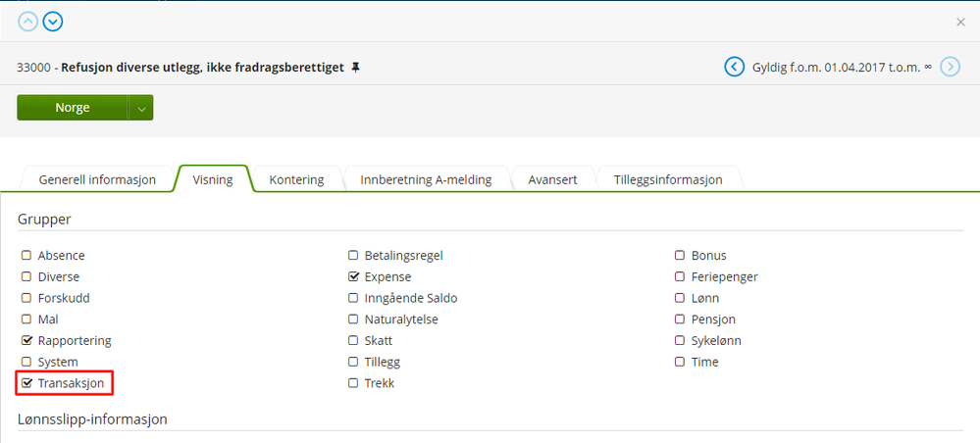The height and width of the screenshot is (443, 980).
Task: Check the Skatt checkbox
Action: tap(354, 341)
